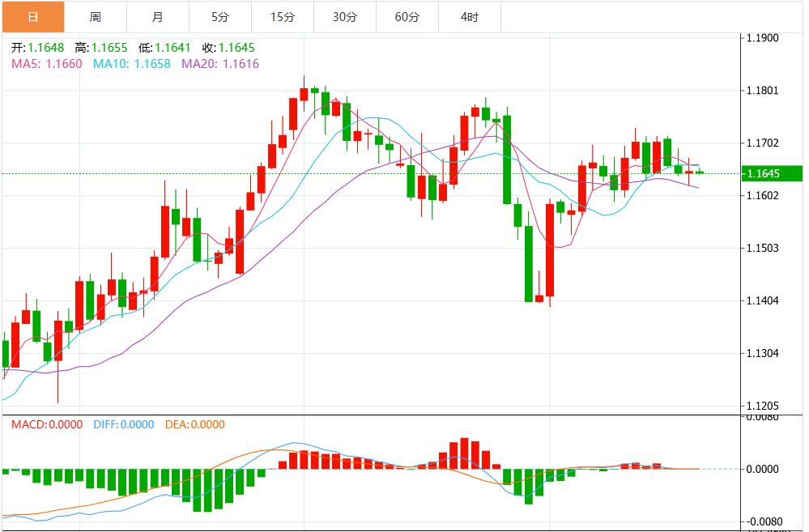Select the 月 (monthly) chart view
The image size is (809, 532).
158,16
